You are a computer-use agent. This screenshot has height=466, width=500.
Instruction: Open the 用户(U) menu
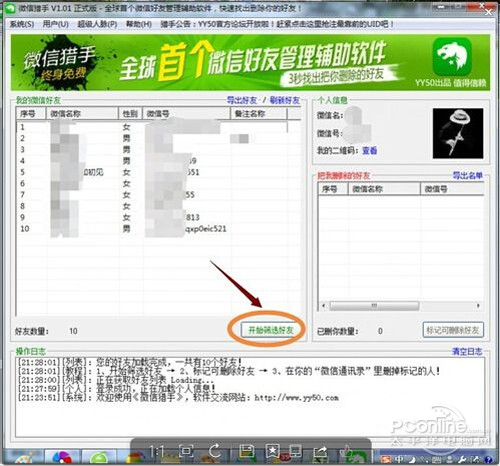(55, 24)
